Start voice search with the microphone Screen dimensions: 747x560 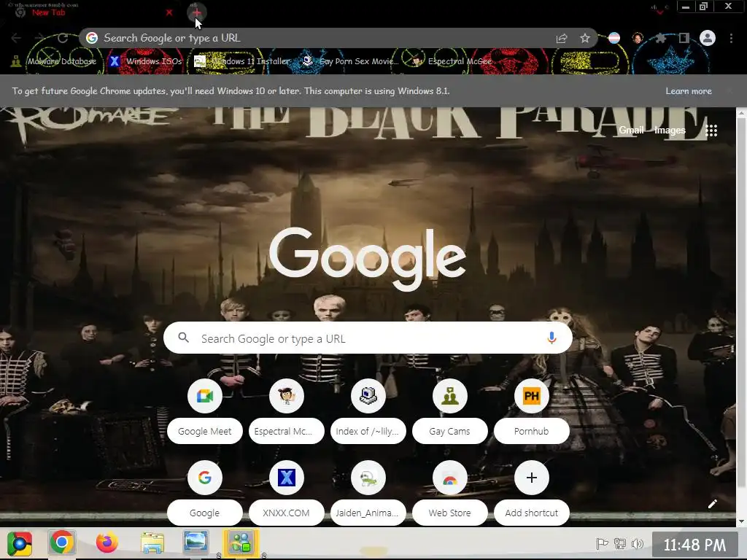point(551,338)
